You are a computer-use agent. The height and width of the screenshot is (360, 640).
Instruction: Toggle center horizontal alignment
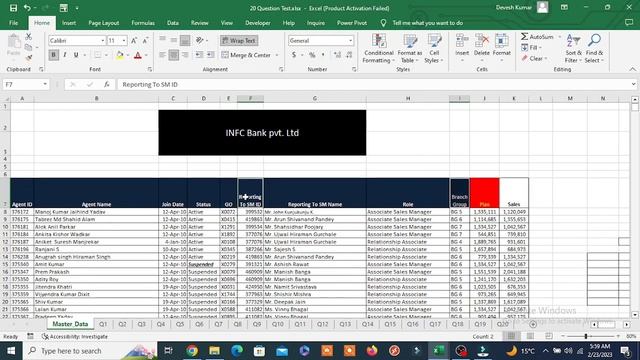pyautogui.click(x=173, y=55)
